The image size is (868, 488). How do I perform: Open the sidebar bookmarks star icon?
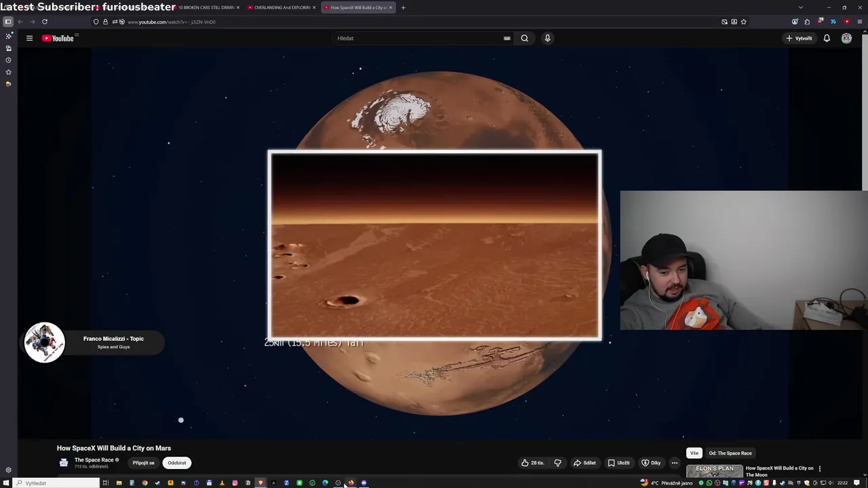(8, 72)
